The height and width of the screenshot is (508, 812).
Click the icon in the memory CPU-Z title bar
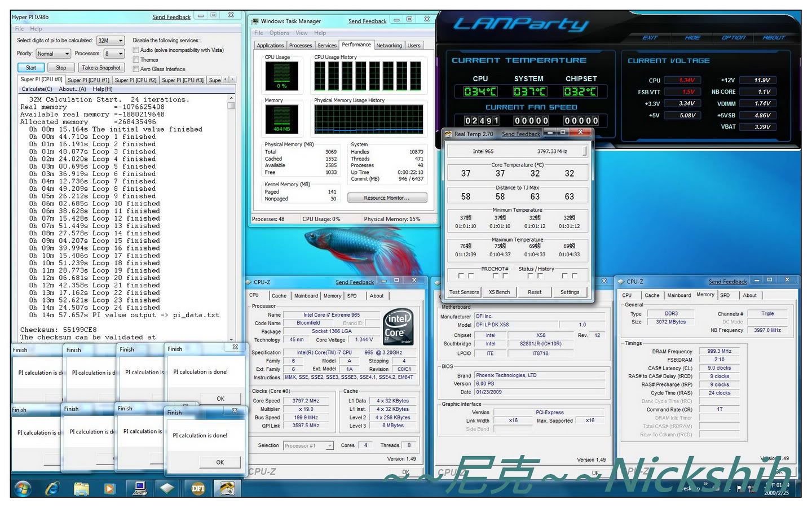click(621, 281)
